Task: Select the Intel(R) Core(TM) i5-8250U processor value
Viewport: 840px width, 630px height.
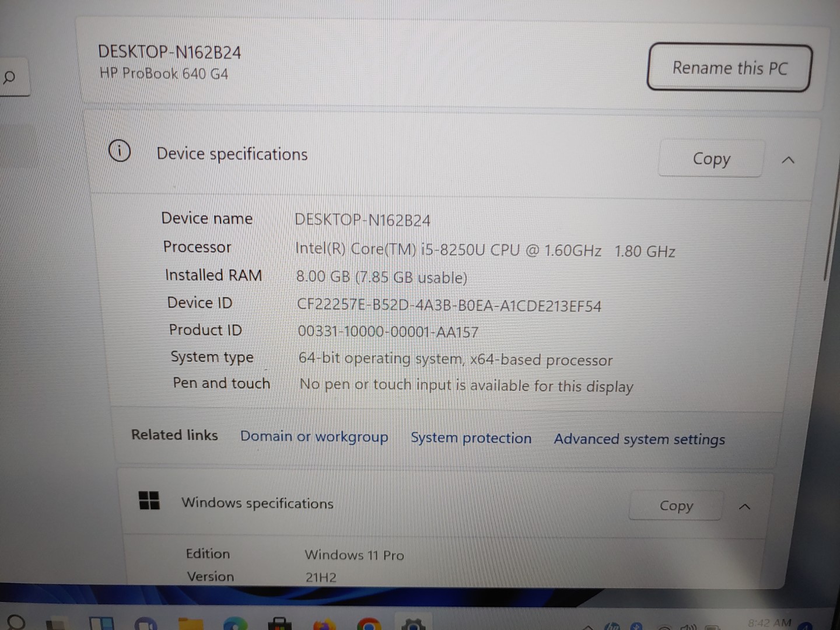Action: pyautogui.click(x=485, y=250)
